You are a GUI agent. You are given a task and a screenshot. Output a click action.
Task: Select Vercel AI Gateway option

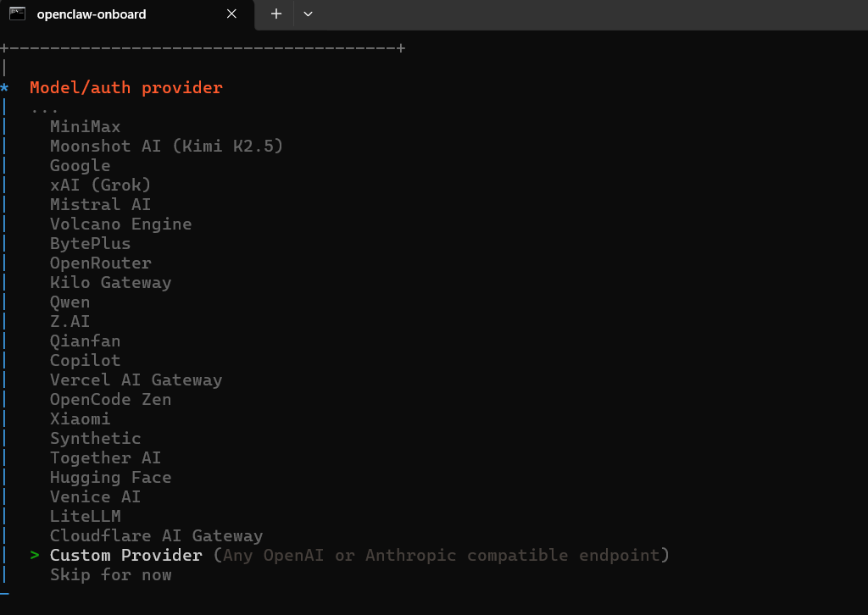[136, 380]
